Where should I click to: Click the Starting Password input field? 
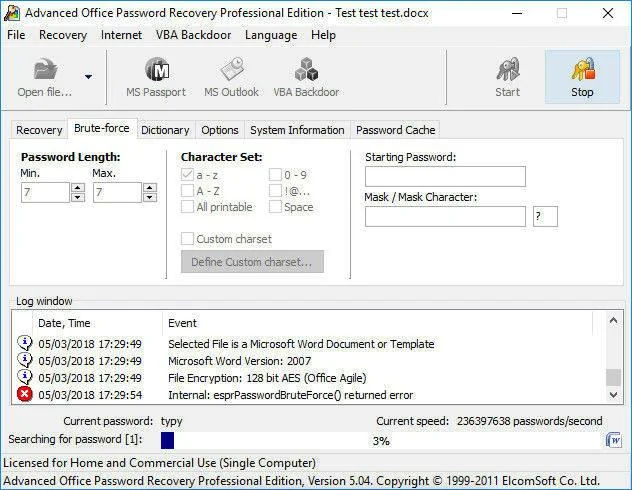point(445,176)
